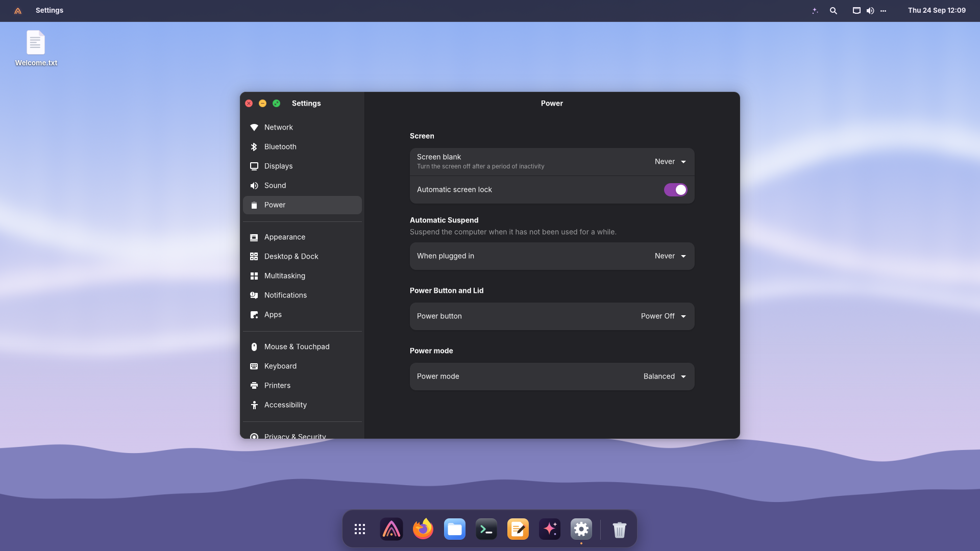This screenshot has height=551, width=980.
Task: Click the purple arch launcher icon in the dock
Action: click(x=391, y=529)
